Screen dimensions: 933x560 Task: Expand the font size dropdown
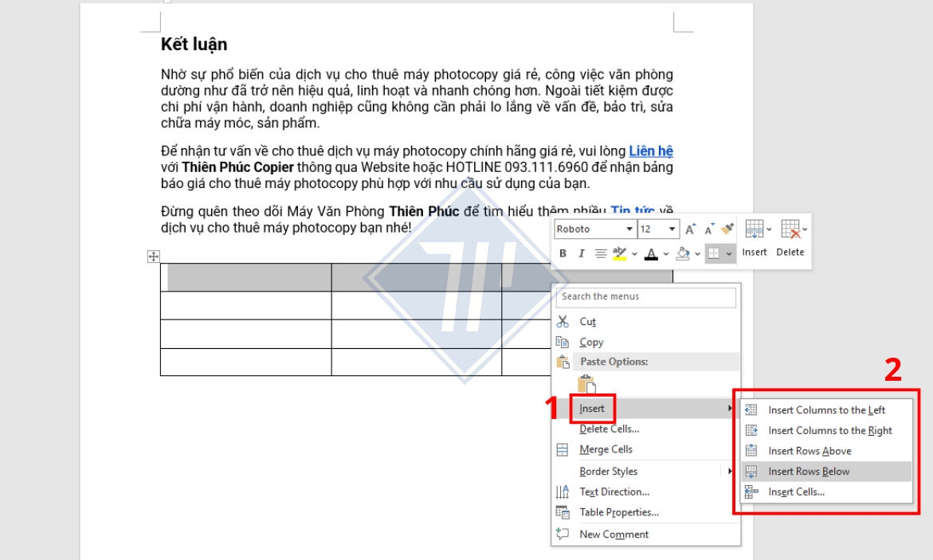[x=671, y=229]
